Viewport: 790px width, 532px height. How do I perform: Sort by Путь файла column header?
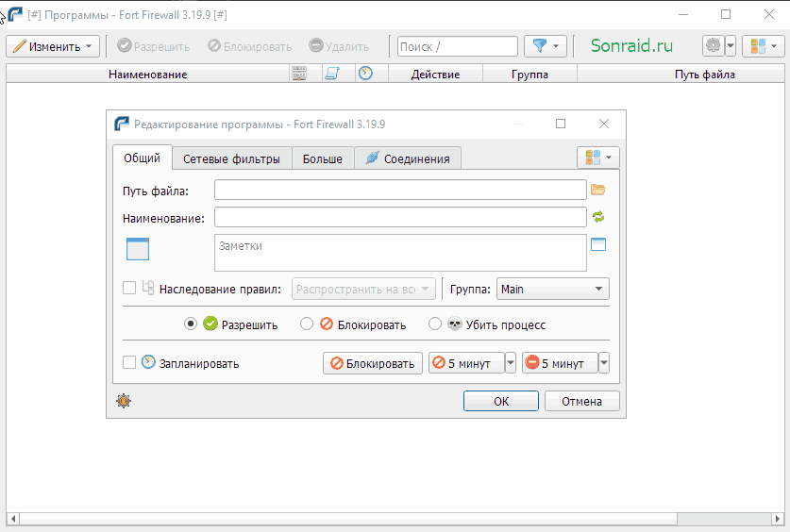705,75
